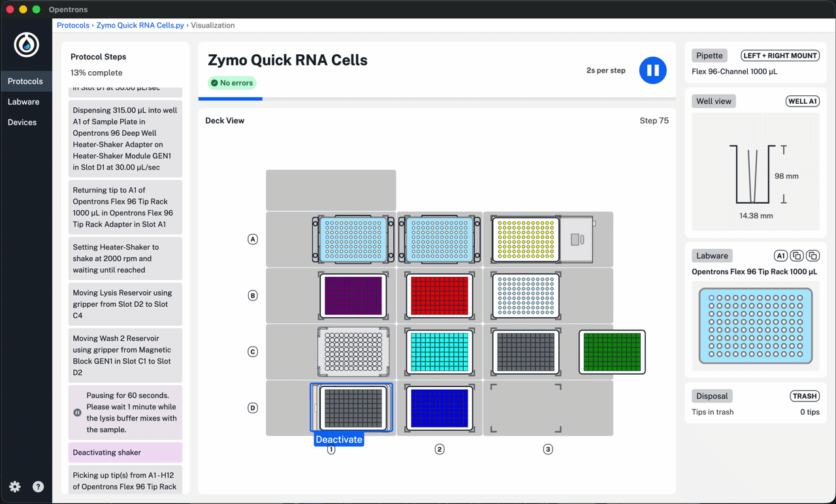The image size is (836, 504).
Task: Click the A1 badge in the Labware panel
Action: point(780,256)
